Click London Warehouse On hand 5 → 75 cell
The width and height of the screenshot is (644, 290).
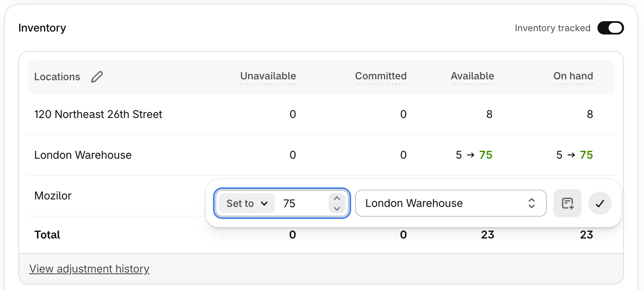pyautogui.click(x=575, y=155)
